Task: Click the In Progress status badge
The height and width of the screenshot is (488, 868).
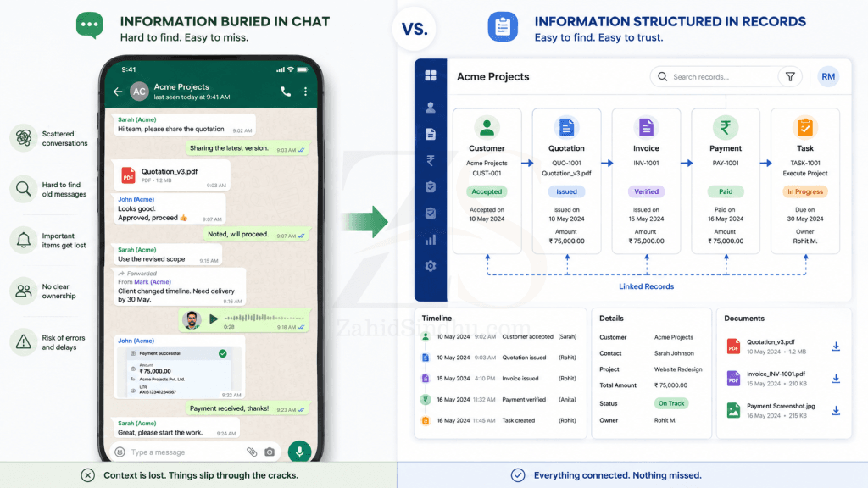Action: pyautogui.click(x=805, y=191)
